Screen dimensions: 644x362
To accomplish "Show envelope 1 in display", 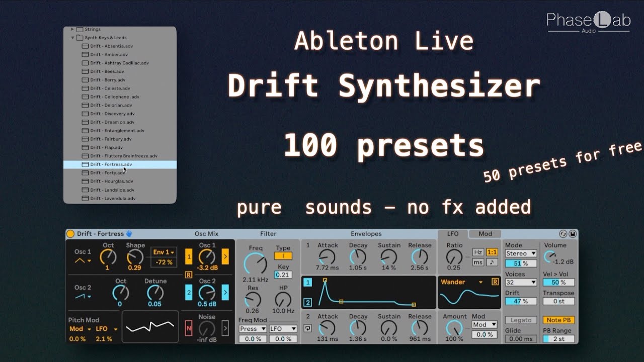I will [307, 283].
